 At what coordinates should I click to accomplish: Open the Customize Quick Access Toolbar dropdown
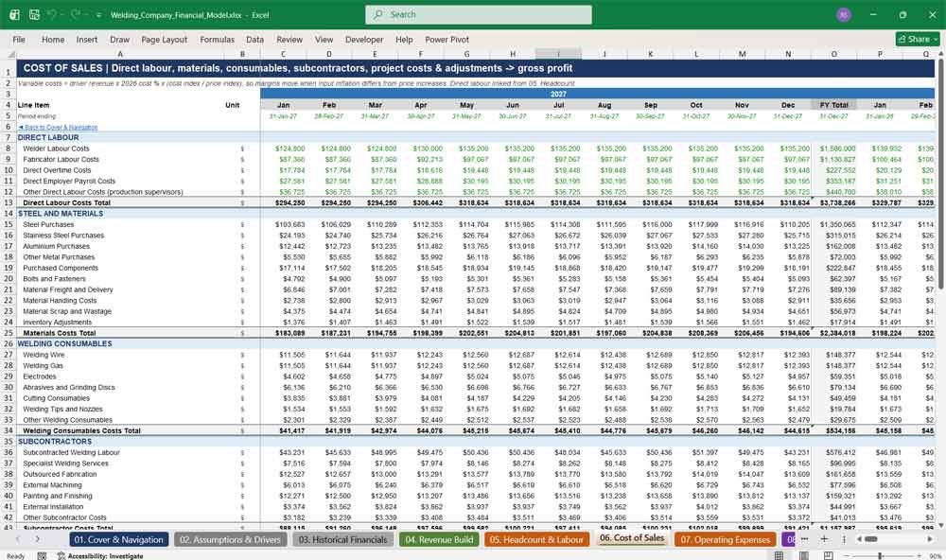coord(98,15)
